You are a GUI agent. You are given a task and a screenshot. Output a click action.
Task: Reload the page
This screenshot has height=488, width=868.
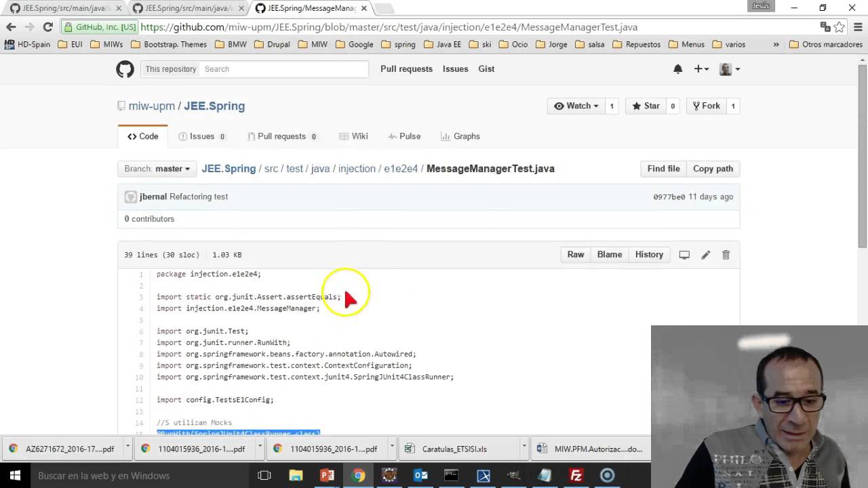click(47, 27)
